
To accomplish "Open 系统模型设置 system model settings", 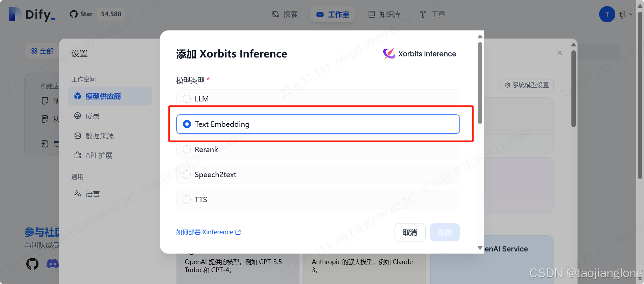I will point(526,85).
